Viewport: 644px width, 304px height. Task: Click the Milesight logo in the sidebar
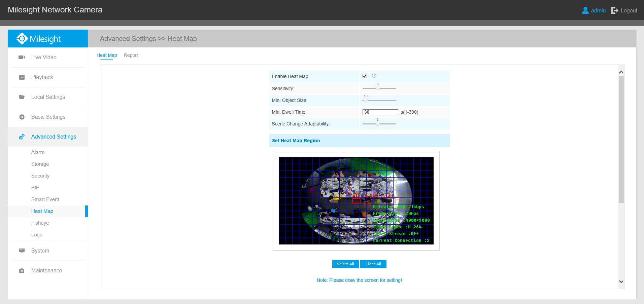pyautogui.click(x=38, y=39)
